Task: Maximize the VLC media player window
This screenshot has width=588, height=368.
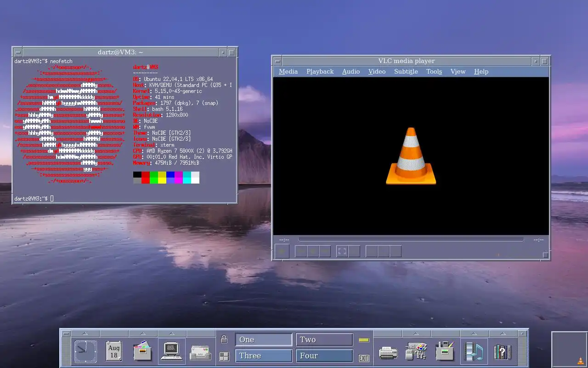Action: pyautogui.click(x=545, y=61)
